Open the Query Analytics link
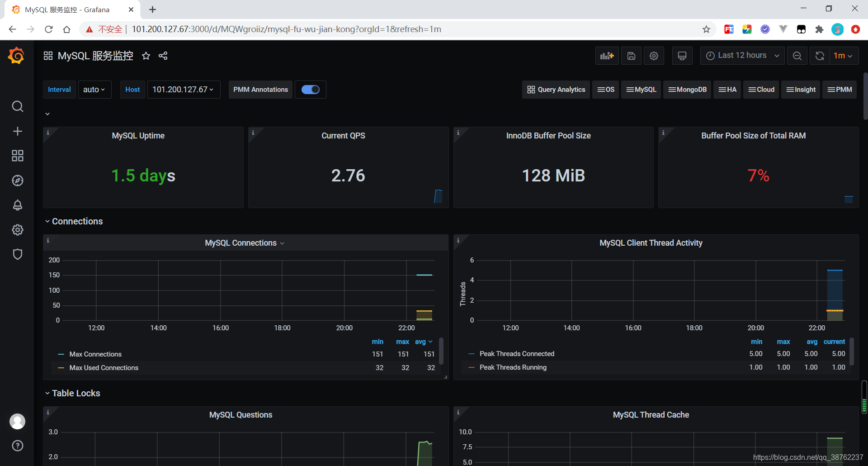The height and width of the screenshot is (466, 868). [x=556, y=90]
